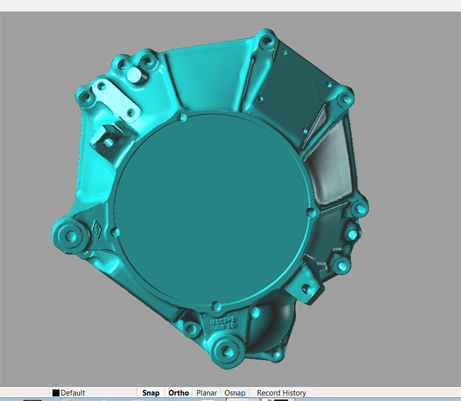Screen dimensions: 461x401
Task: Click the pale bracket plate with two holes
Action: pyautogui.click(x=116, y=99)
